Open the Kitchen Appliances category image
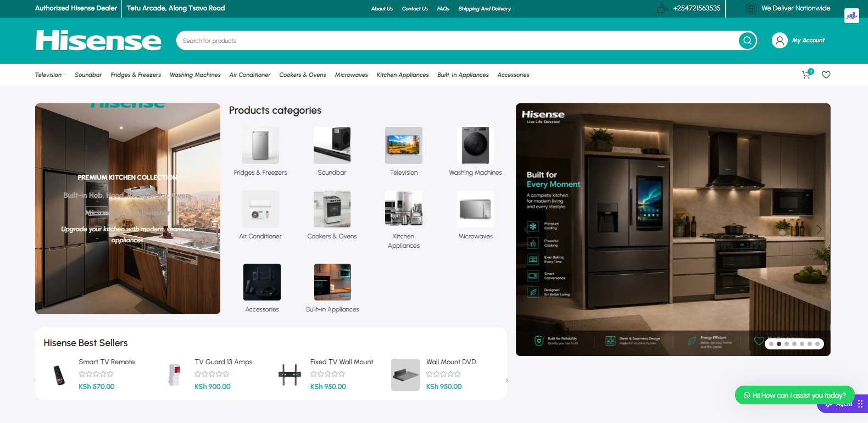Image resolution: width=868 pixels, height=423 pixels. 404,209
